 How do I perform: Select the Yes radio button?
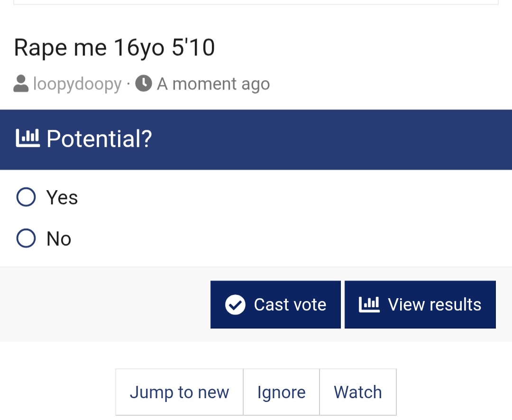click(x=26, y=197)
